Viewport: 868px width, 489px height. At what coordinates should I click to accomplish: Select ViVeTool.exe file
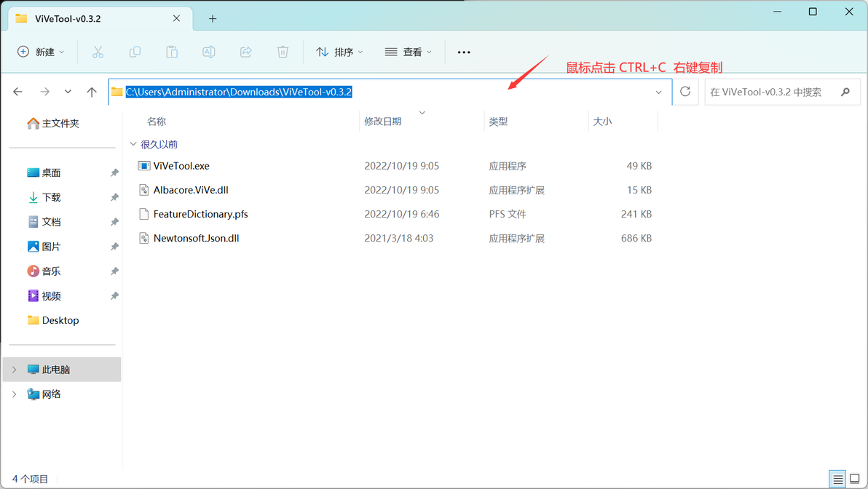[x=181, y=166]
